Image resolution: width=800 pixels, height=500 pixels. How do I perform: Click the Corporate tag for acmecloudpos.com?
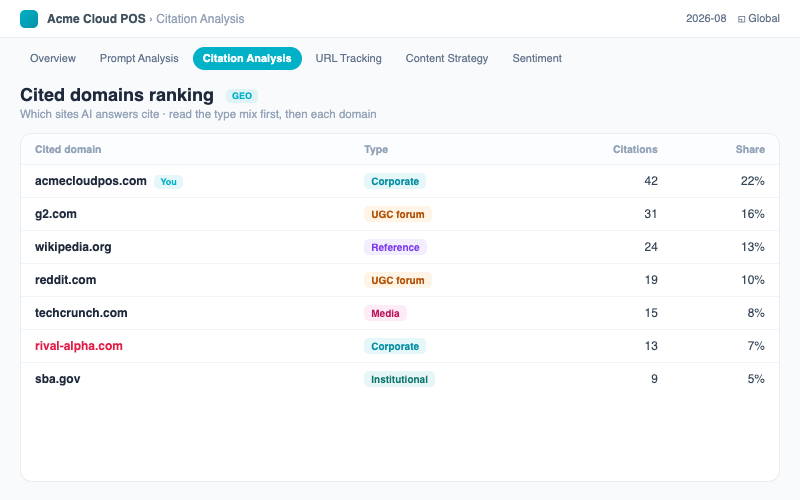[x=395, y=181]
